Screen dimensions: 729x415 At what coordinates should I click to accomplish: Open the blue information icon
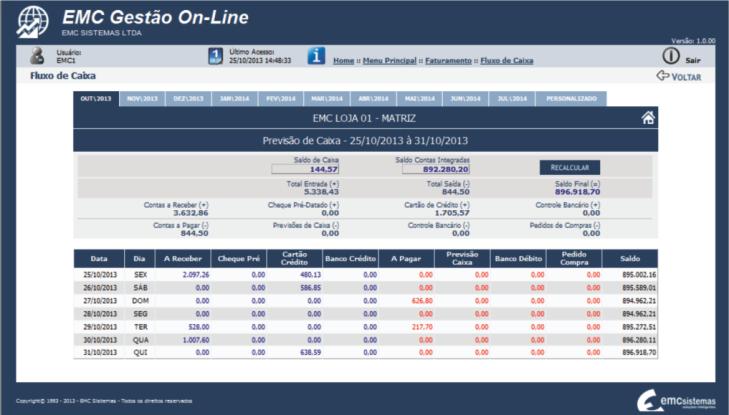(316, 56)
